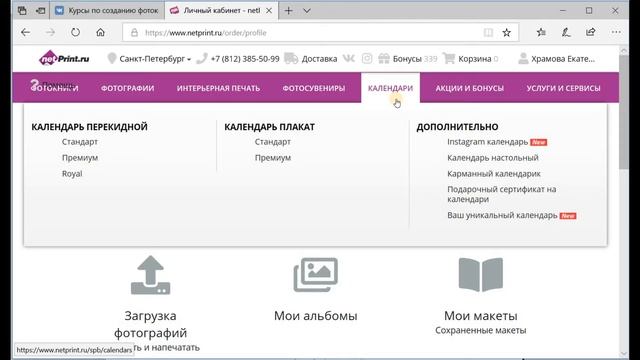This screenshot has height=360, width=640.
Task: Open the Фотосувениры menu
Action: 314,88
